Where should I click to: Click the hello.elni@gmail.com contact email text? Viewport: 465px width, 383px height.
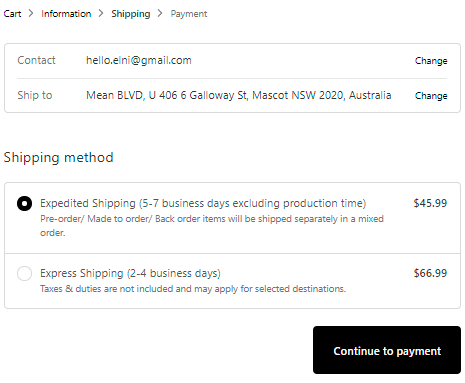click(139, 60)
